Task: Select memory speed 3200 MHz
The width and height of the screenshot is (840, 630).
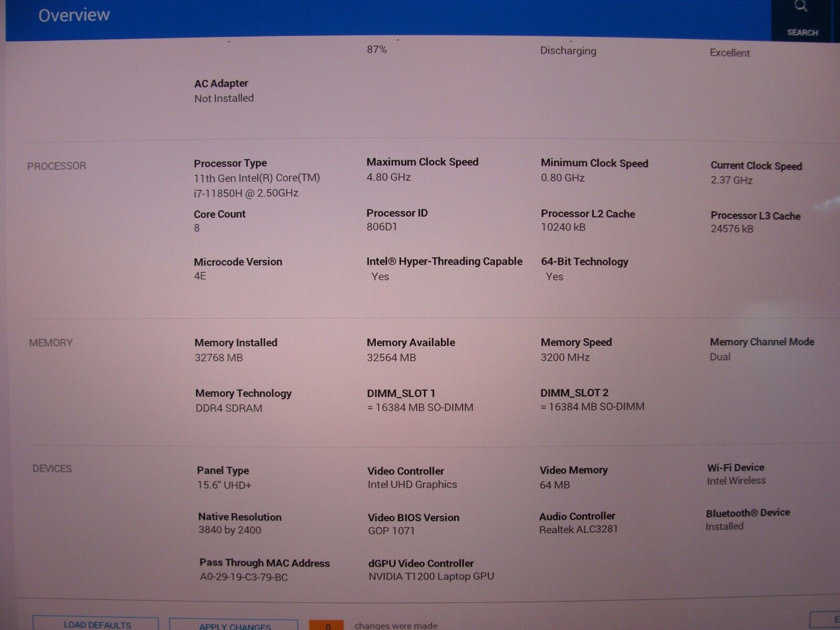Action: click(x=565, y=357)
